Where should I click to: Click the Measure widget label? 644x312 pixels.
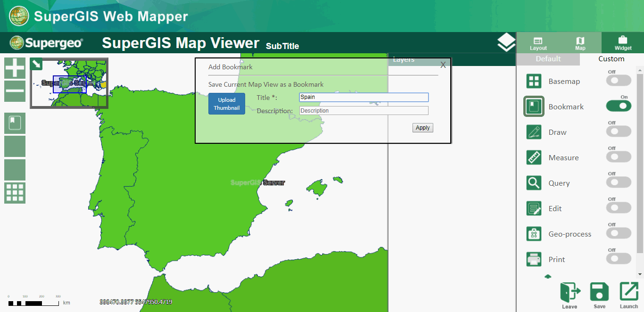click(x=564, y=157)
